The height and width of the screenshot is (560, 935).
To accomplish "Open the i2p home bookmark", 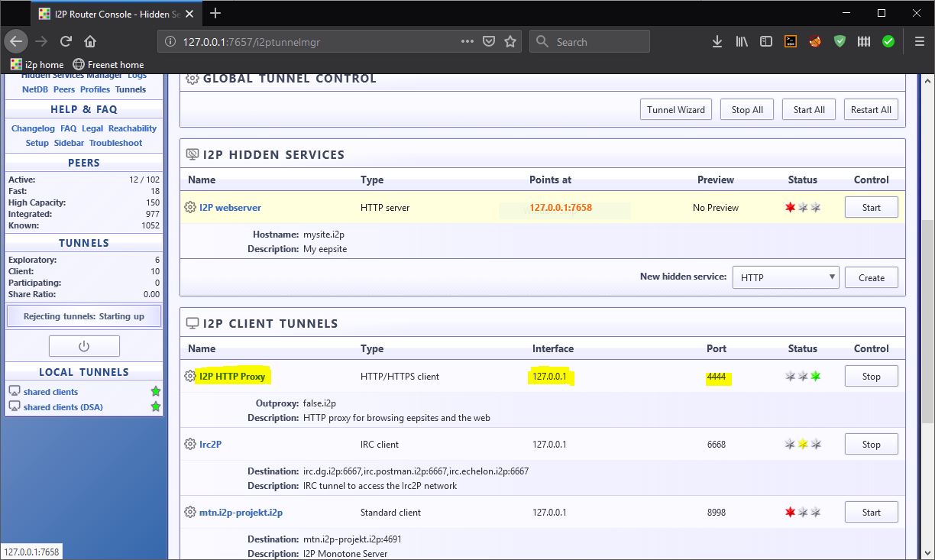I will (37, 64).
